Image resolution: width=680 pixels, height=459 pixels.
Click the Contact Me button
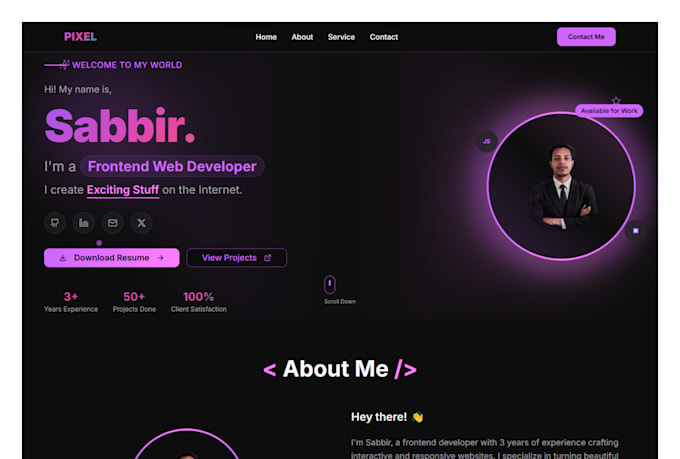(586, 37)
